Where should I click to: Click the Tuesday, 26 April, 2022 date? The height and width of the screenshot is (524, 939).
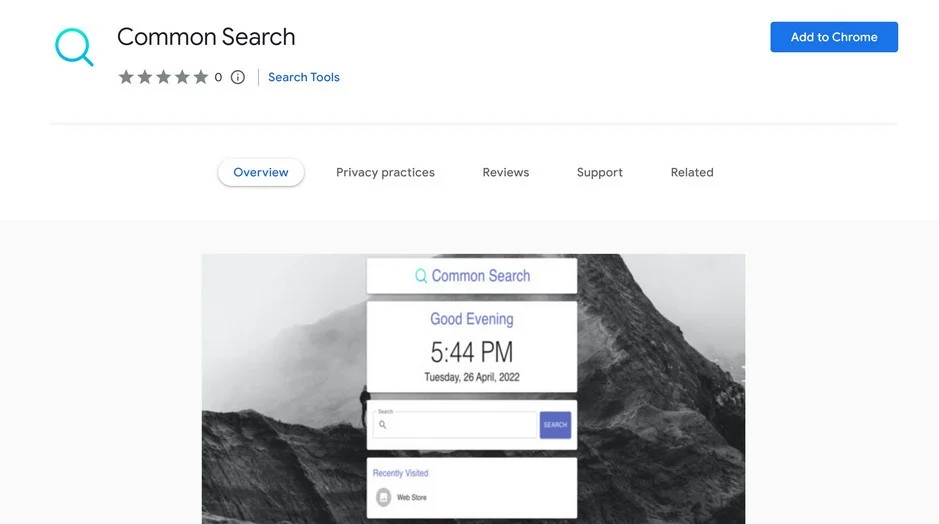(472, 377)
